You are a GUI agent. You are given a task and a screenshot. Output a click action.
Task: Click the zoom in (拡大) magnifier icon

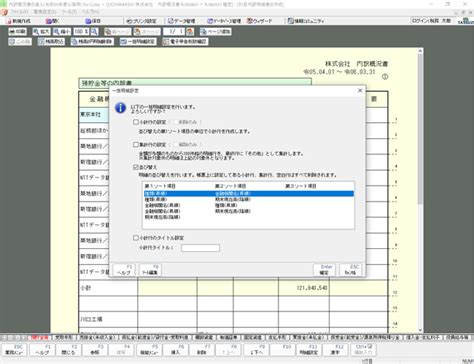click(36, 32)
